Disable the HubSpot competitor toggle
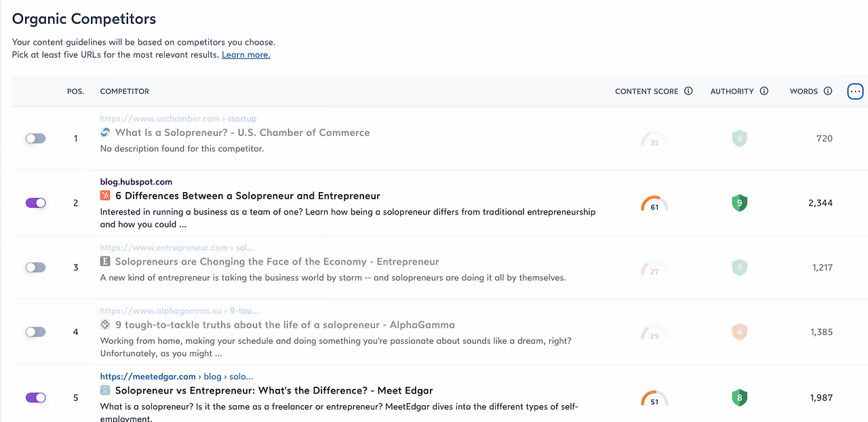The height and width of the screenshot is (422, 868). 35,203
